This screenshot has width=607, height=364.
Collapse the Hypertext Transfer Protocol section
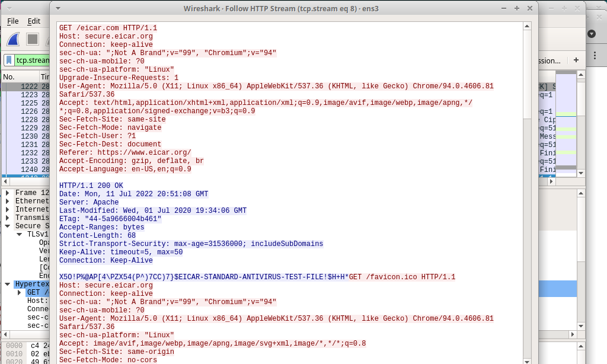(x=7, y=283)
